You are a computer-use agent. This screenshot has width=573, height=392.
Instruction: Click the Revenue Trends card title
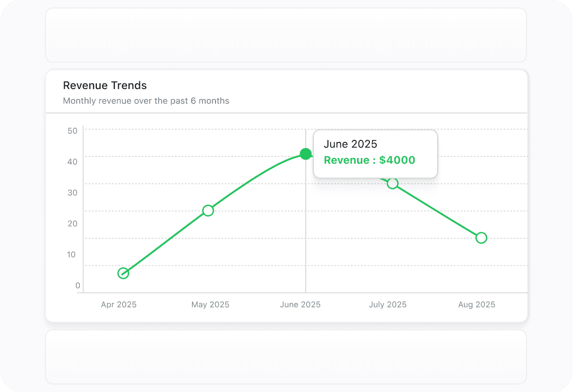pos(105,85)
